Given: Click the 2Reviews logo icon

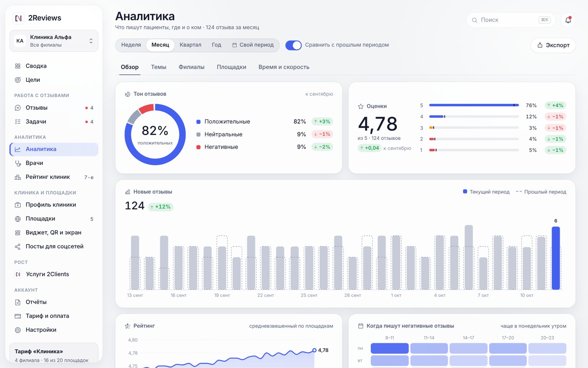Looking at the screenshot, I should point(18,18).
